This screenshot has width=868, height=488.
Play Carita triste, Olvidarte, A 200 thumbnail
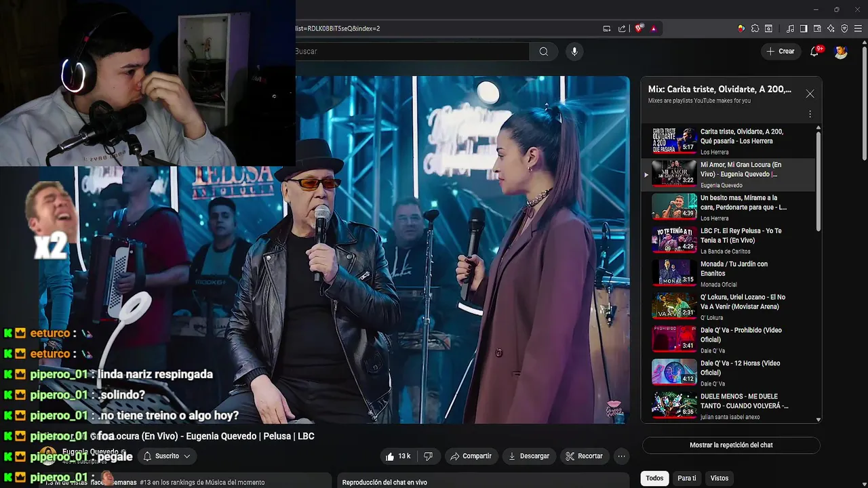coord(674,141)
